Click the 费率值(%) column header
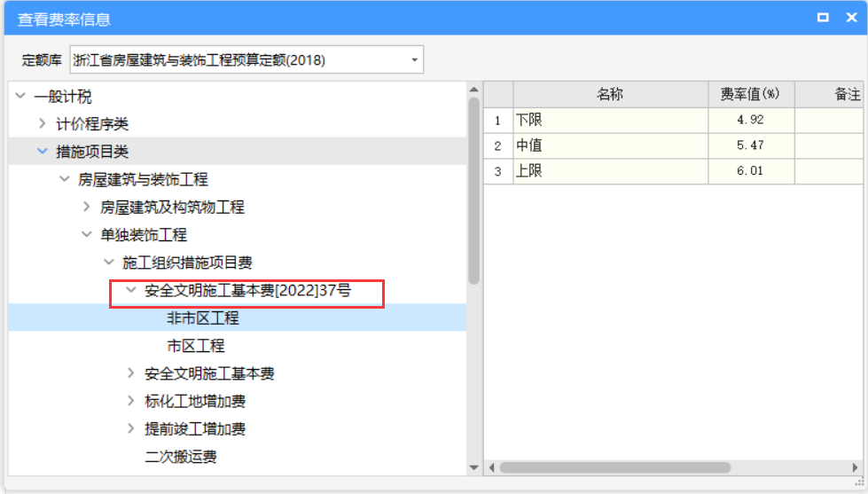Image resolution: width=868 pixels, height=494 pixels. 751,95
